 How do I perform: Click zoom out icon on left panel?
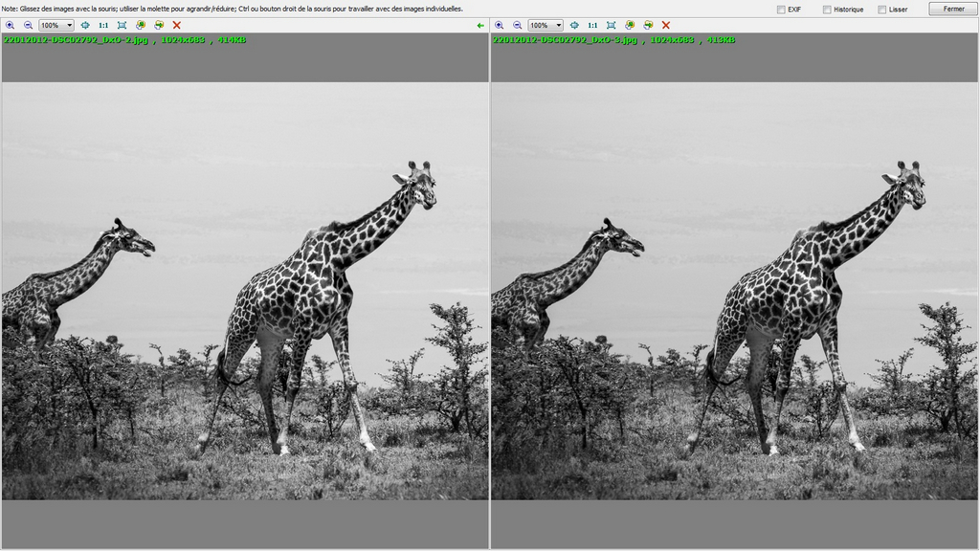pyautogui.click(x=28, y=25)
